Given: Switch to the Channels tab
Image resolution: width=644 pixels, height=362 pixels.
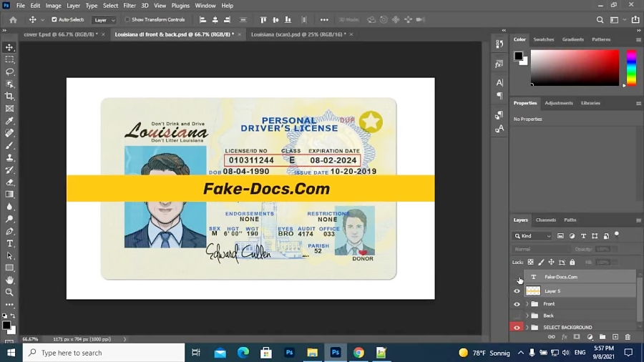Looking at the screenshot, I should 545,220.
